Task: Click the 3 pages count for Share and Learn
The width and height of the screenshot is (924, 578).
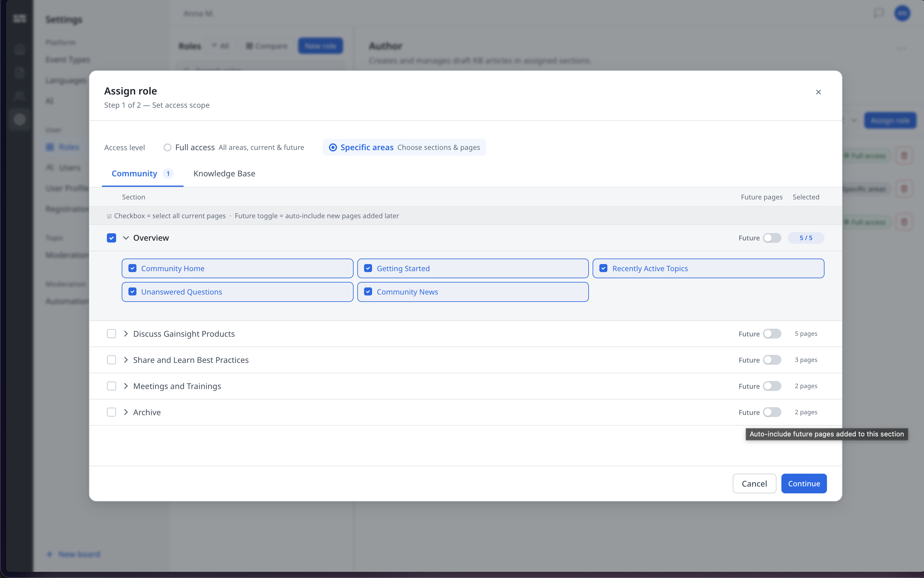Action: pyautogui.click(x=806, y=360)
